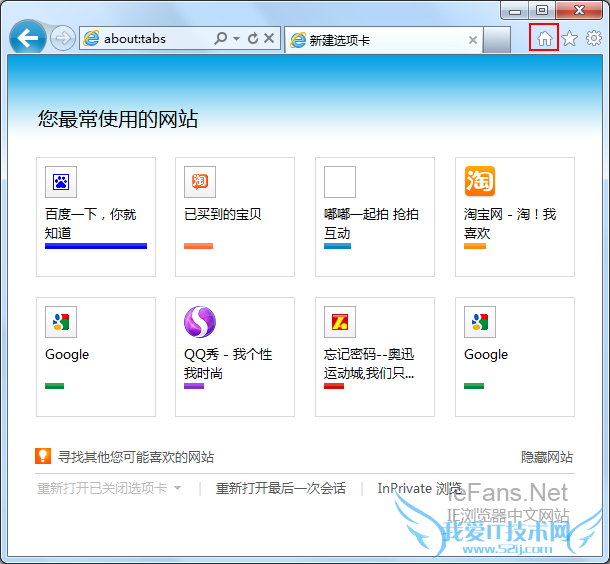Select the 新建选项卡 tab
The height and width of the screenshot is (564, 610).
pos(383,40)
